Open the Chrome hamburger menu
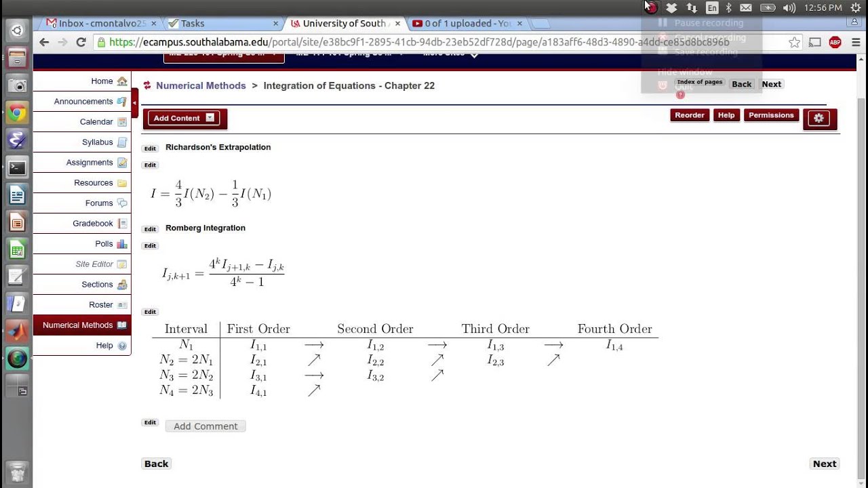The width and height of the screenshot is (868, 488). [856, 42]
